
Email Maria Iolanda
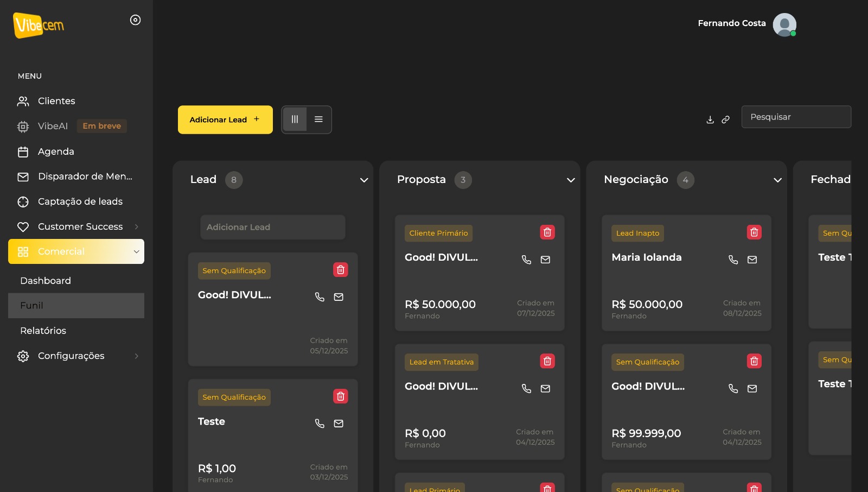tap(752, 260)
